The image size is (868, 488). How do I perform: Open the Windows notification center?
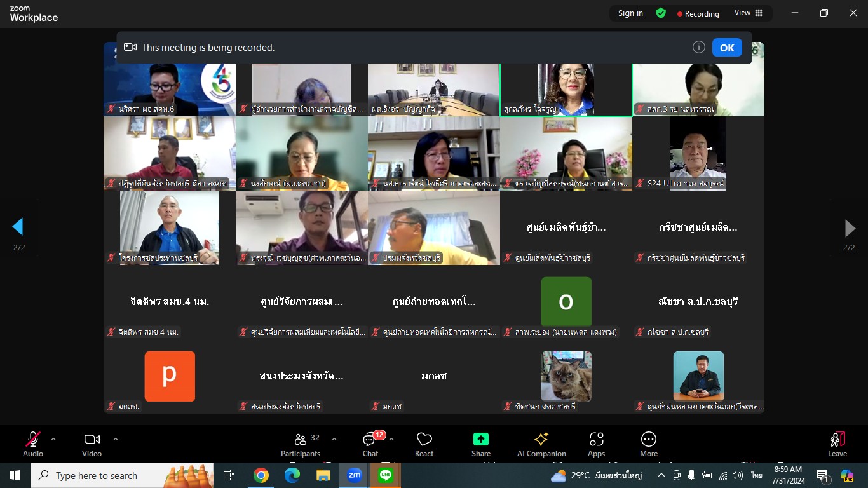[x=823, y=475]
